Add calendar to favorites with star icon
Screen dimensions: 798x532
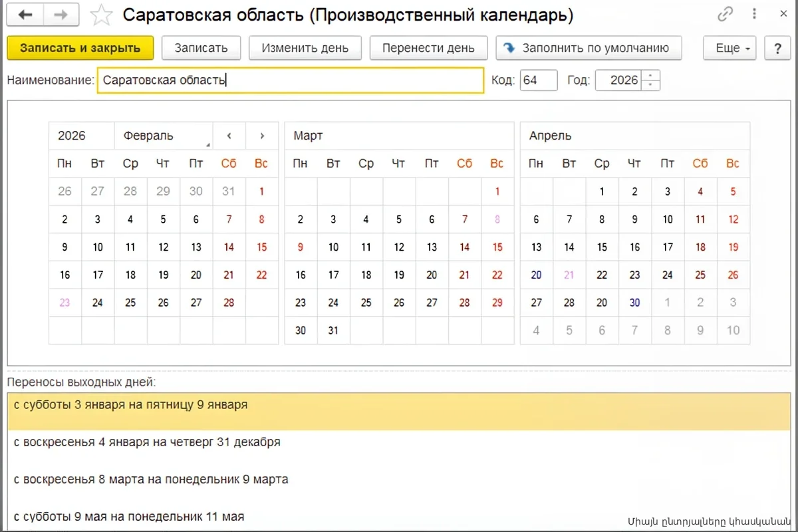[101, 15]
